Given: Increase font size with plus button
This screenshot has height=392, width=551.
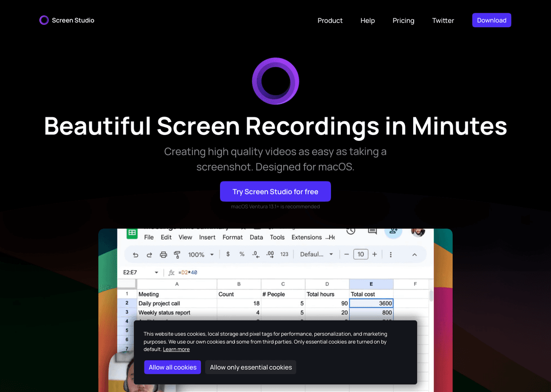Looking at the screenshot, I should coord(375,254).
